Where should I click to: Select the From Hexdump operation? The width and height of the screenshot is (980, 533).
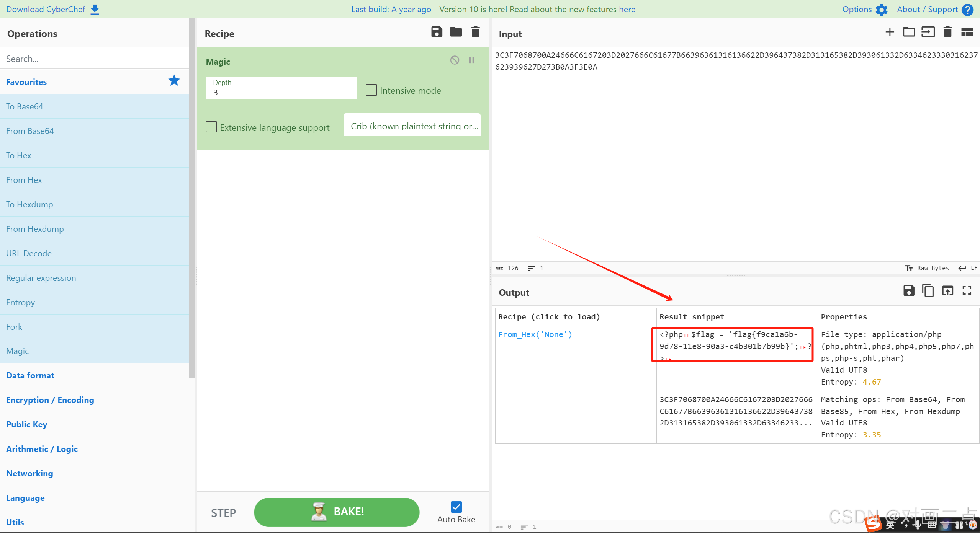(x=95, y=229)
